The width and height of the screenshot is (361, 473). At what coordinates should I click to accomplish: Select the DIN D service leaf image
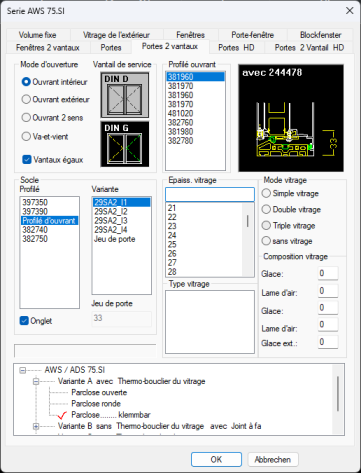click(125, 95)
